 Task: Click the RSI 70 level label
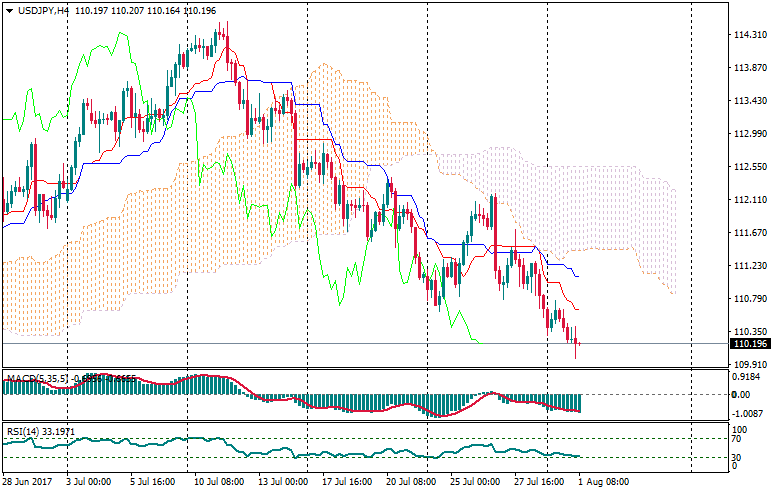(x=738, y=438)
